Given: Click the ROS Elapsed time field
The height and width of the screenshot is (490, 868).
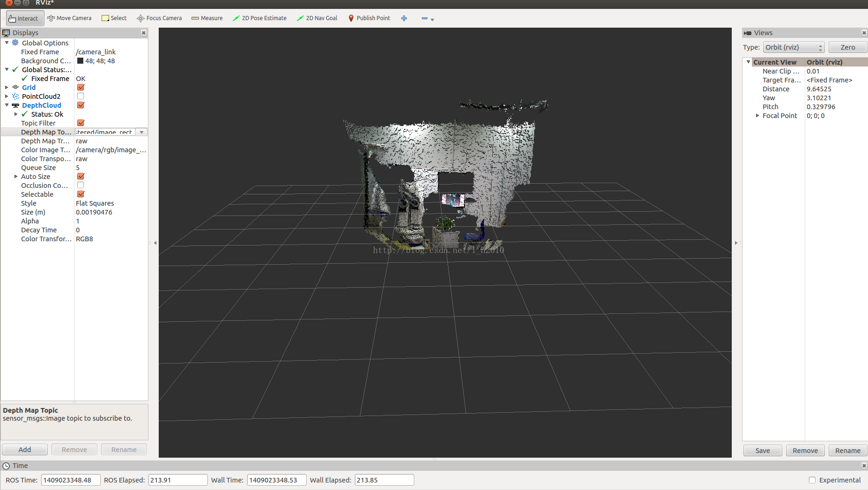Looking at the screenshot, I should 177,480.
